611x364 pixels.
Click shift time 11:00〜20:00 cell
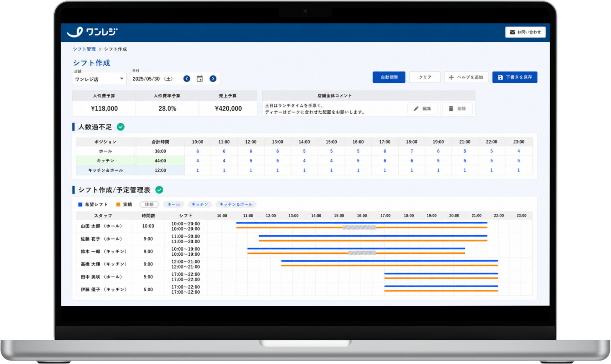pos(186,239)
